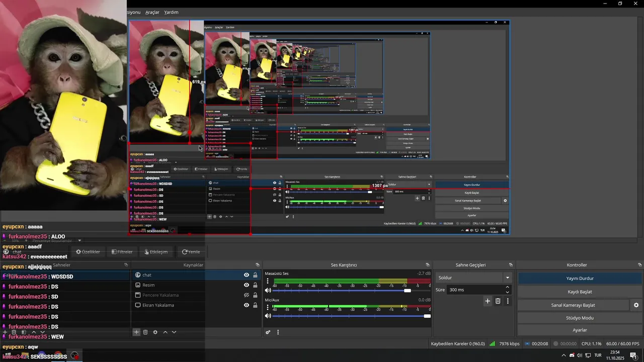
Task: Open the Discord tray icon
Action: click(572, 355)
